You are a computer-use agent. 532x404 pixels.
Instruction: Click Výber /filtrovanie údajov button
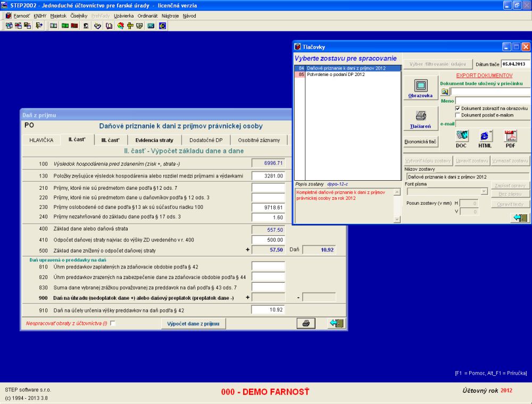tap(438, 64)
